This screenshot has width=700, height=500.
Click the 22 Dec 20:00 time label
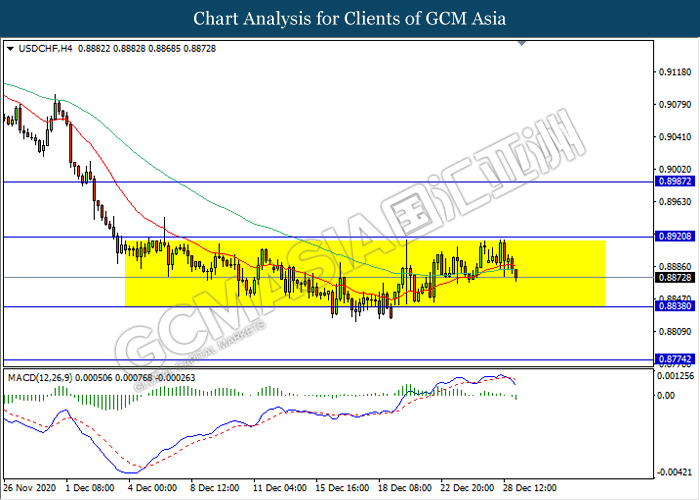[467, 488]
